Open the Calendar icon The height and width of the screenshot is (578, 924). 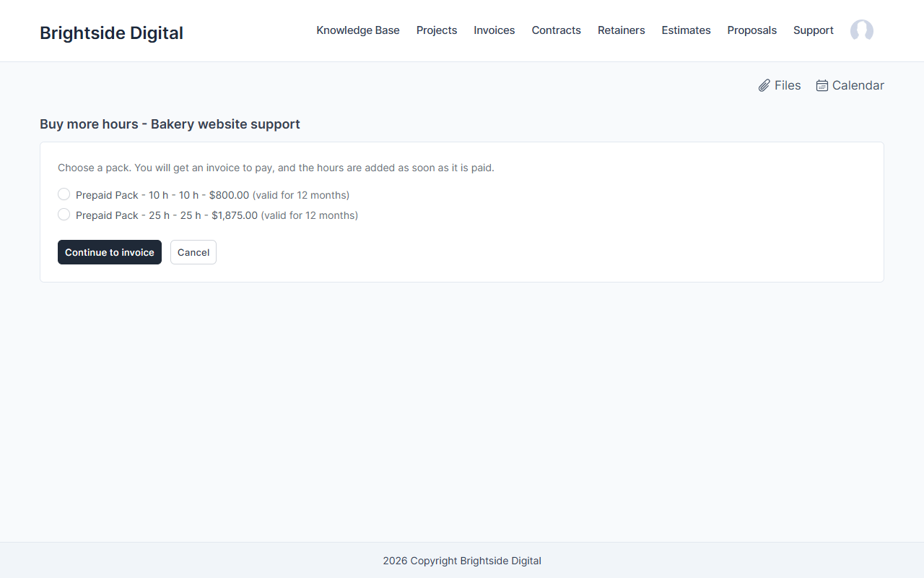(822, 86)
